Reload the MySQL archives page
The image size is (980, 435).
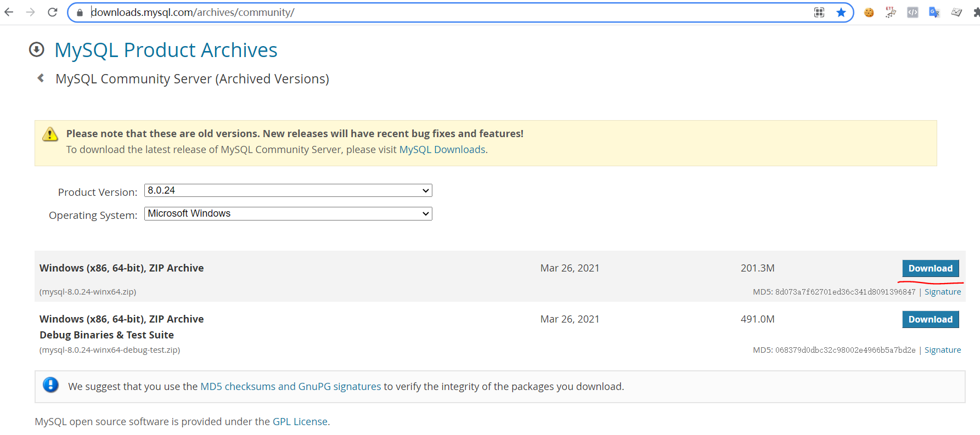coord(53,12)
